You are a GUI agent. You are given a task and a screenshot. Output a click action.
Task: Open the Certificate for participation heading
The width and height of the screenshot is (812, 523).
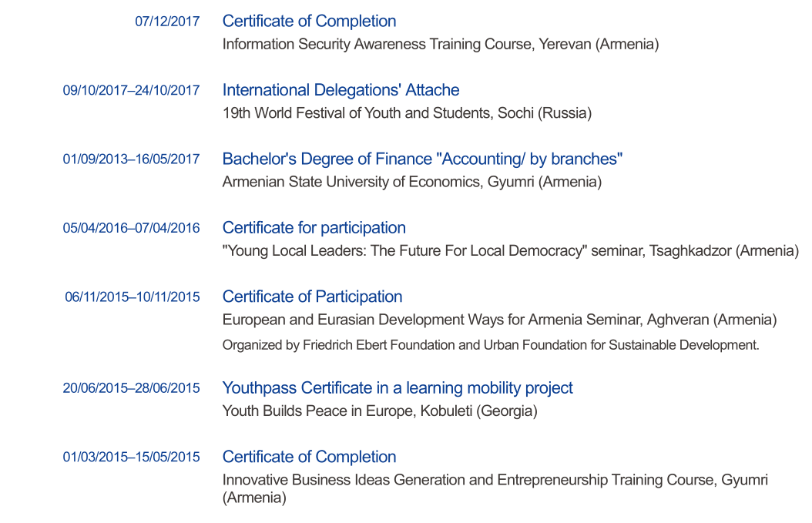coord(314,228)
